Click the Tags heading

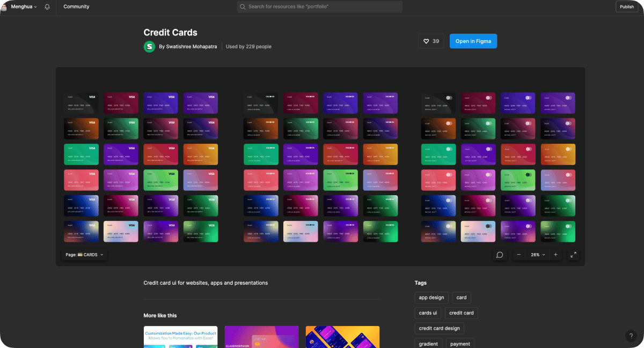click(421, 283)
